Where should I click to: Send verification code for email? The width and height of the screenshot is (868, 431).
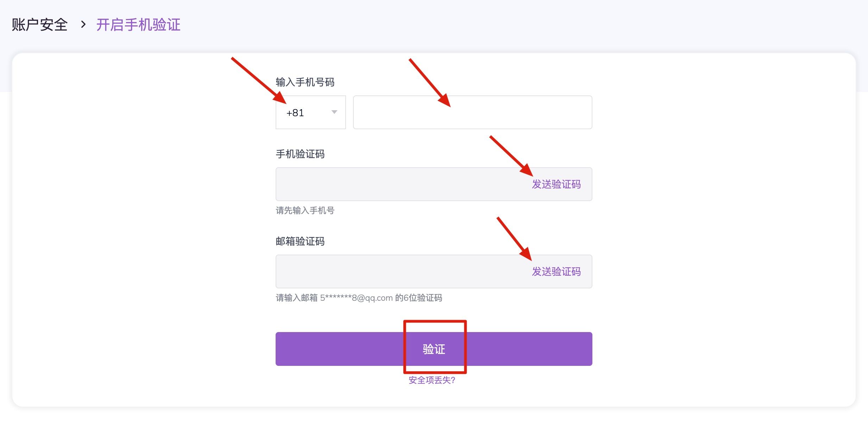[556, 272]
